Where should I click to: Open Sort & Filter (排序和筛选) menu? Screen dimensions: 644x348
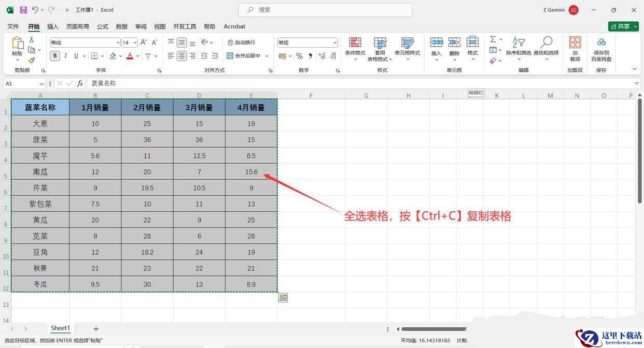tap(519, 49)
